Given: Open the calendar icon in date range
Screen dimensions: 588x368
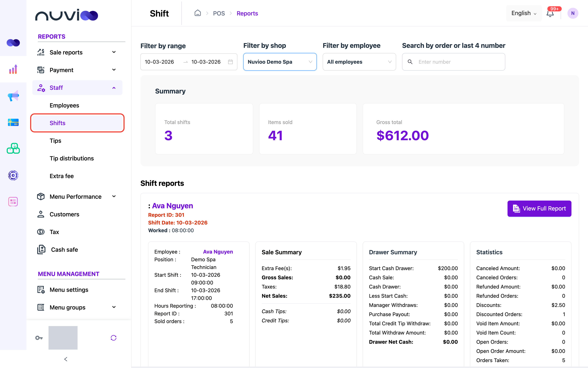Looking at the screenshot, I should pos(230,62).
